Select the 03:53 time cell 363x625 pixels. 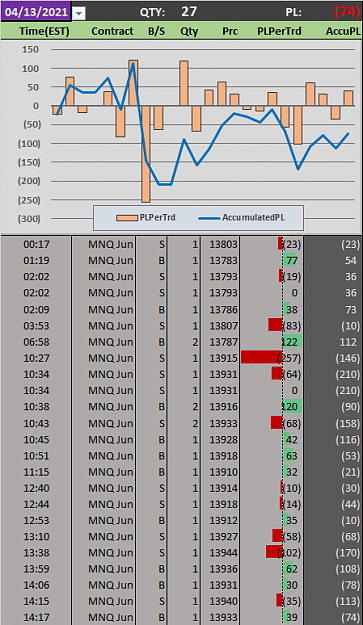click(36, 326)
